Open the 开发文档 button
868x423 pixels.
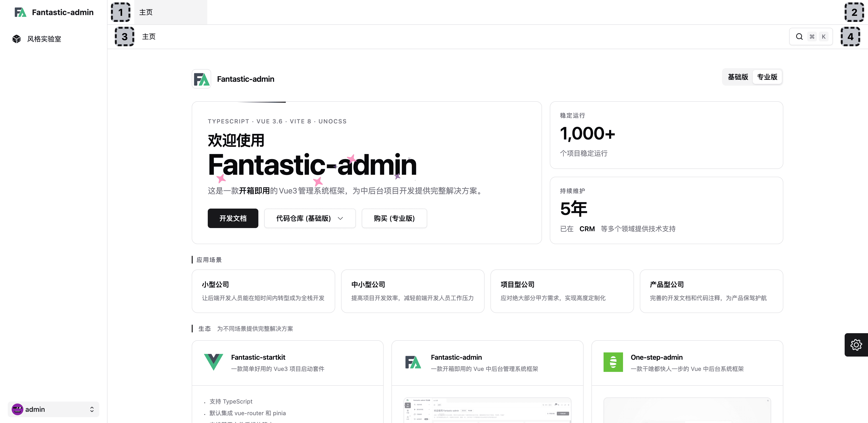tap(233, 218)
